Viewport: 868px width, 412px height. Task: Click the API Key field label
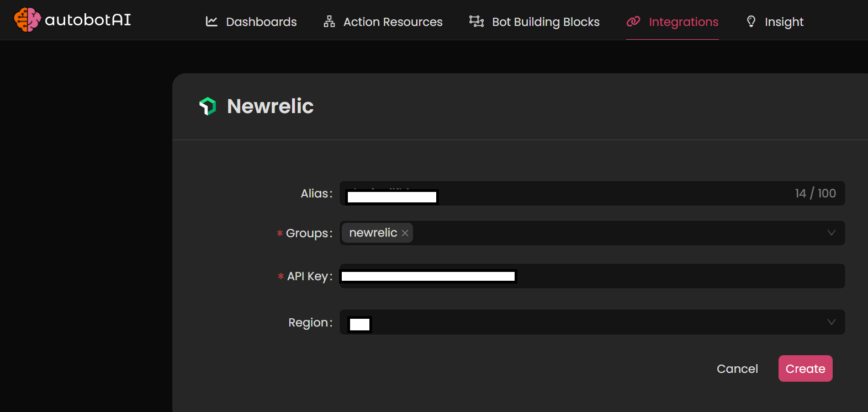point(310,276)
